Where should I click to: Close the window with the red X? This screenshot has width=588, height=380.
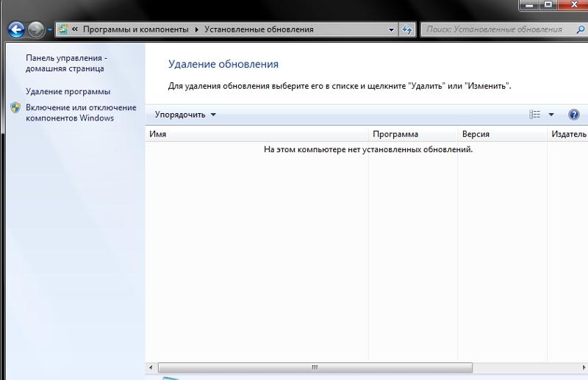[x=574, y=5]
